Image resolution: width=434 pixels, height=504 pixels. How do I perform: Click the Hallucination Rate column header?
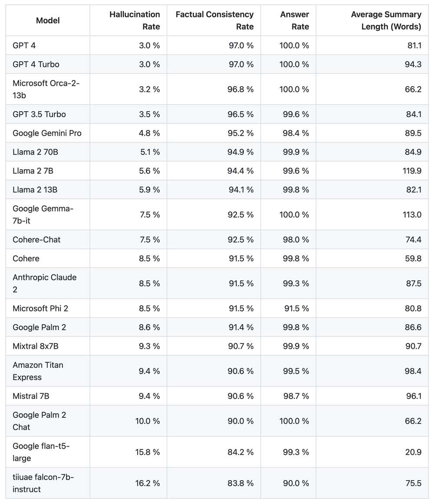135,20
